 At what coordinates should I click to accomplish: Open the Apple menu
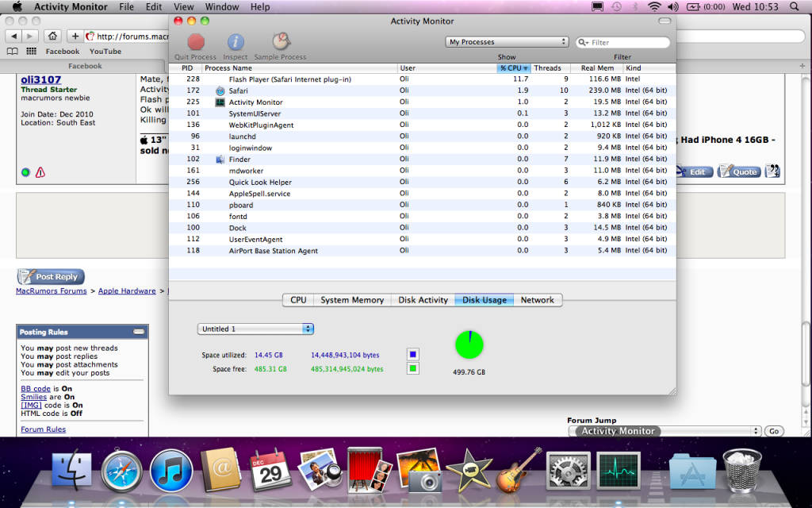pos(17,6)
